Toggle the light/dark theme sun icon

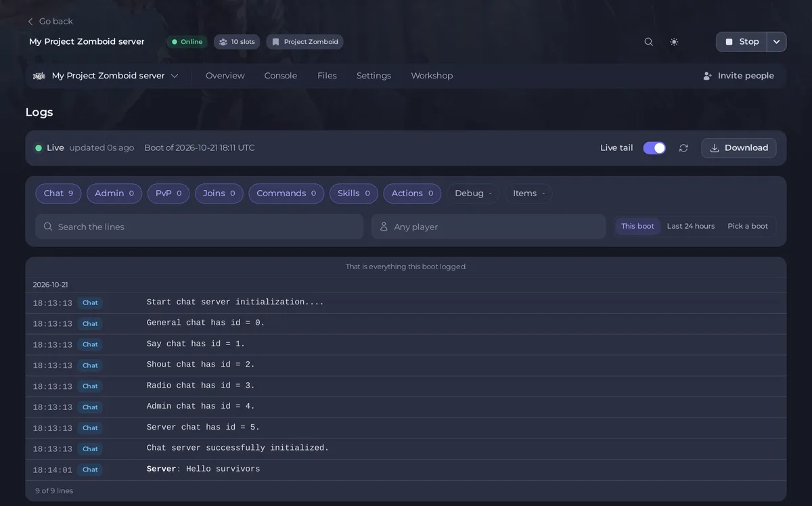(x=674, y=42)
